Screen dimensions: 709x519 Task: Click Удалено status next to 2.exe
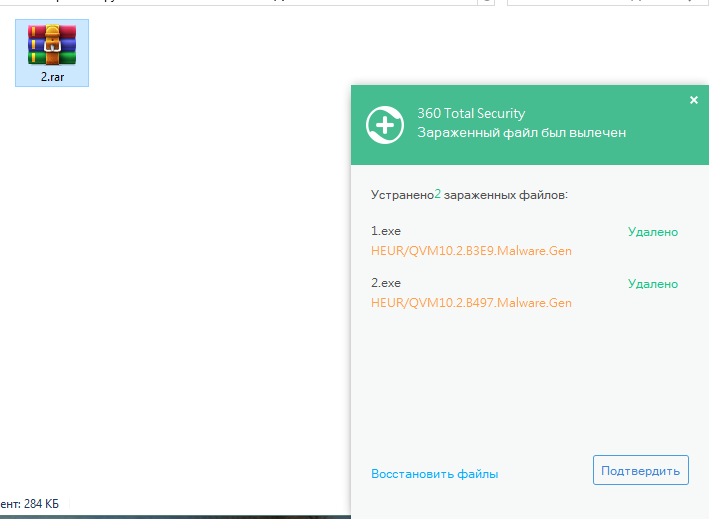(x=653, y=284)
